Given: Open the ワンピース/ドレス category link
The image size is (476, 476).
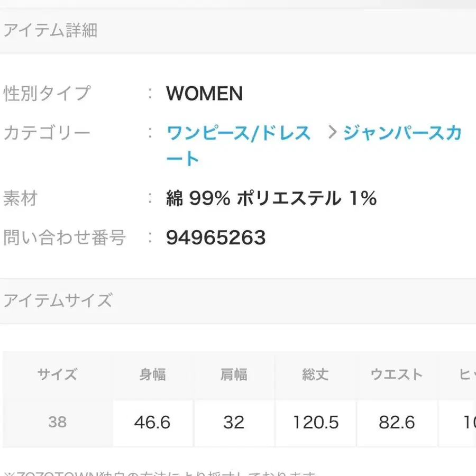Looking at the screenshot, I should click(237, 133).
